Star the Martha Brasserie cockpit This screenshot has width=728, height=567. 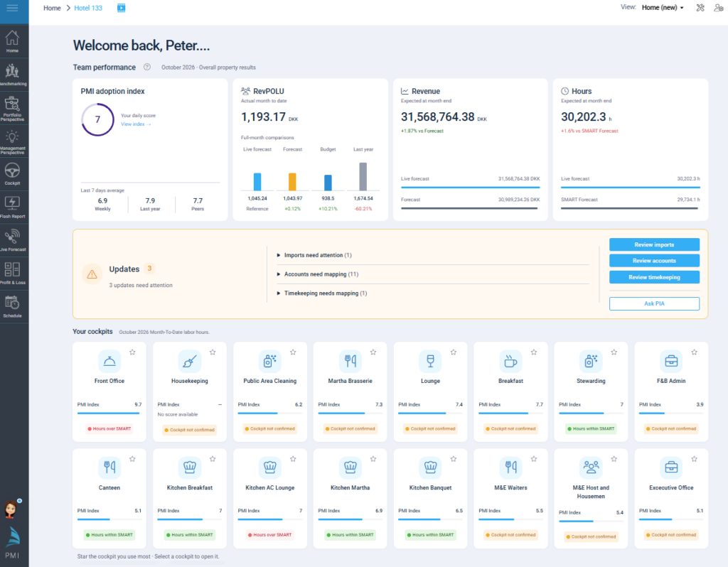coord(373,352)
